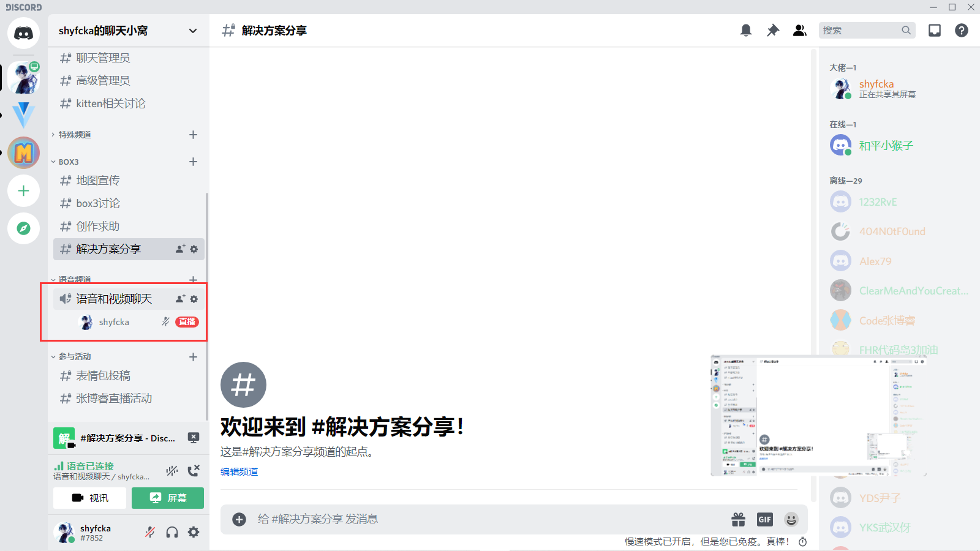Toggle channel notification bell

coord(746,30)
